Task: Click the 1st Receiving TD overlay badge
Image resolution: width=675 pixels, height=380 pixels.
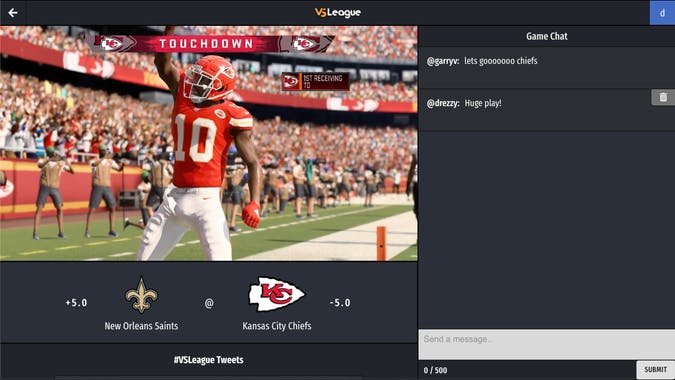Action: pos(315,81)
